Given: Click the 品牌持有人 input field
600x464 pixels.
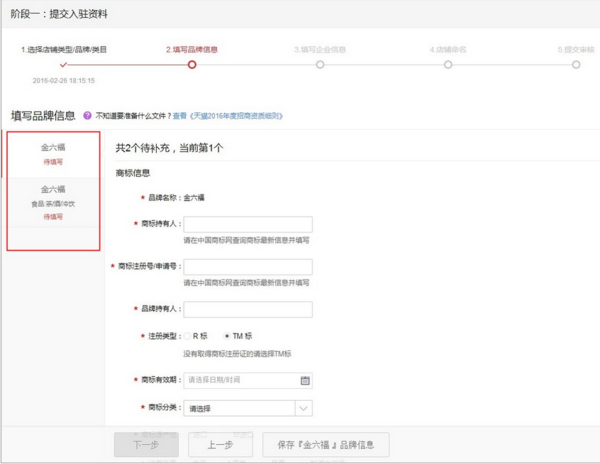Looking at the screenshot, I should 248,309.
